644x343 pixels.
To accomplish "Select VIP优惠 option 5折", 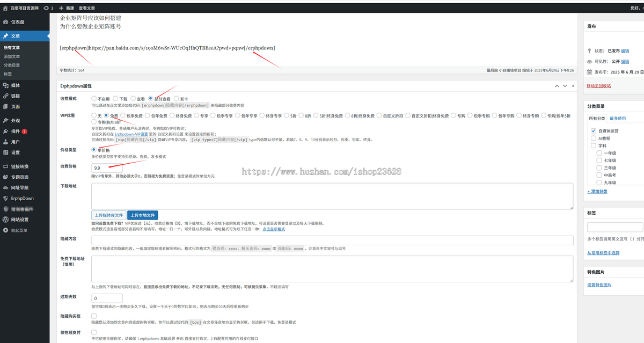I will [287, 115].
